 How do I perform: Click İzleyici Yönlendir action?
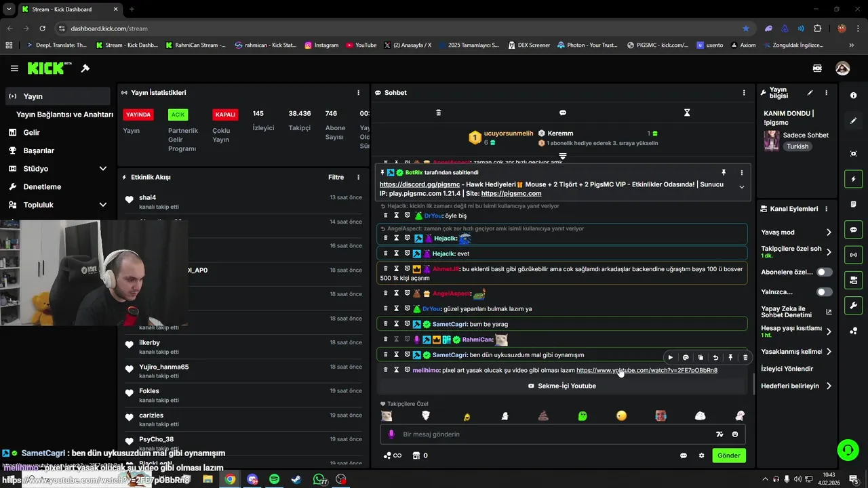[787, 369]
